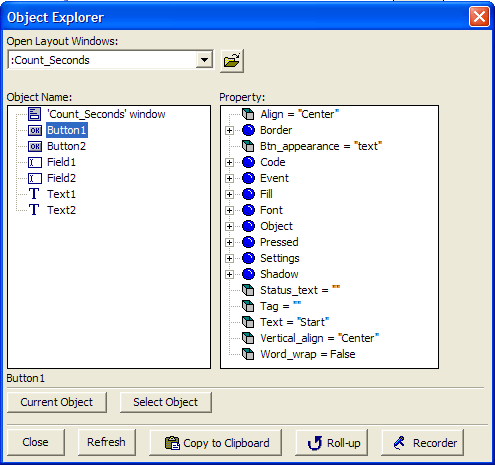Select Button1 in the Object Name tree
This screenshot has width=495, height=465.
tap(67, 130)
